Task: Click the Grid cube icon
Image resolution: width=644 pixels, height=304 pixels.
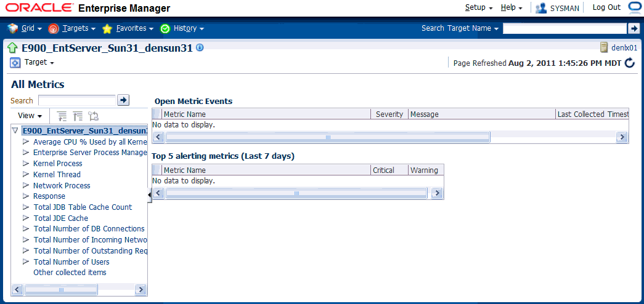Action: pos(13,28)
